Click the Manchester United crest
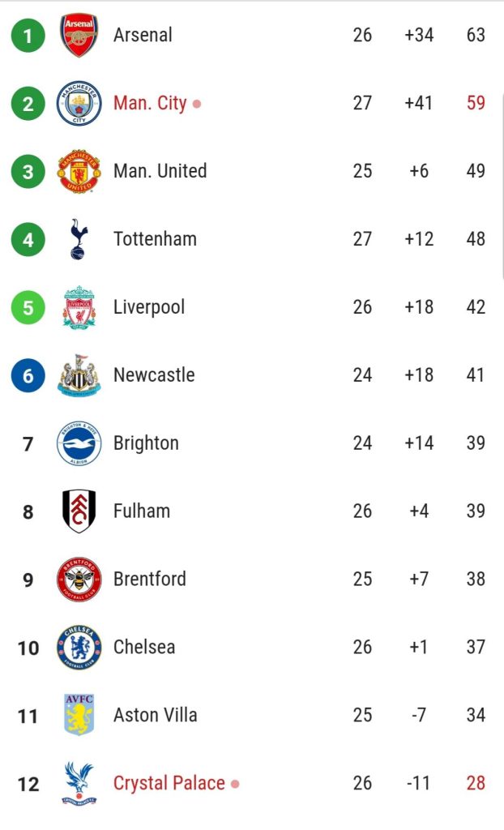Image resolution: width=504 pixels, height=830 pixels. (77, 171)
